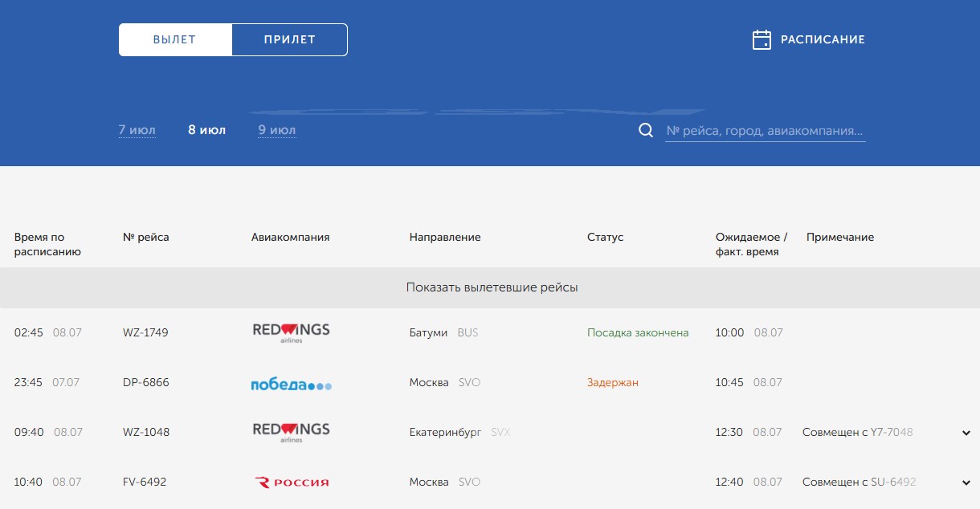Click the Время по расписанию header
The height and width of the screenshot is (509, 980).
[47, 244]
